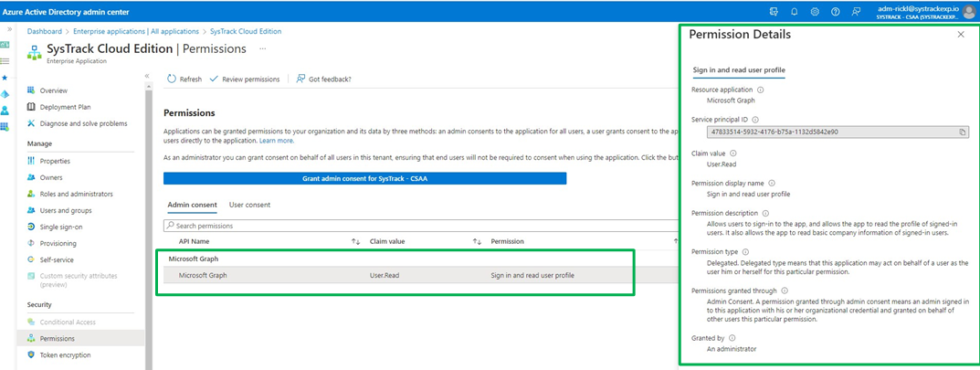This screenshot has height=370, width=980.
Task: Sort by Claim value column arrows
Action: coord(477,241)
